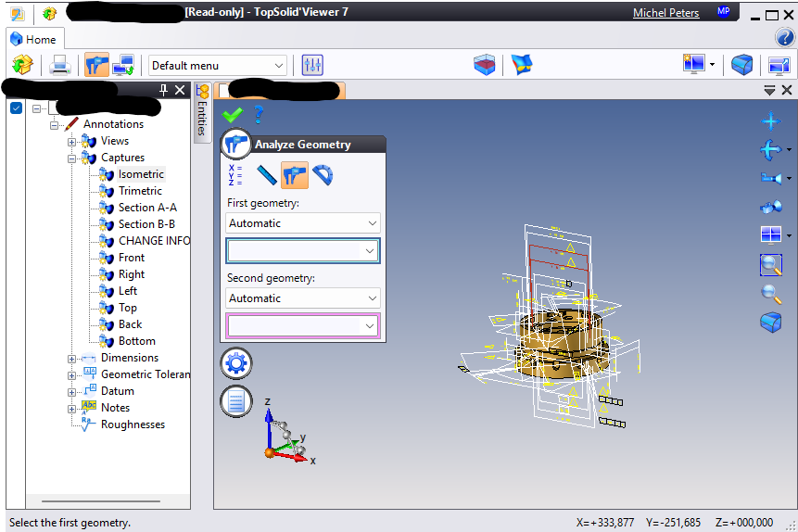Close the left side panel

[180, 90]
